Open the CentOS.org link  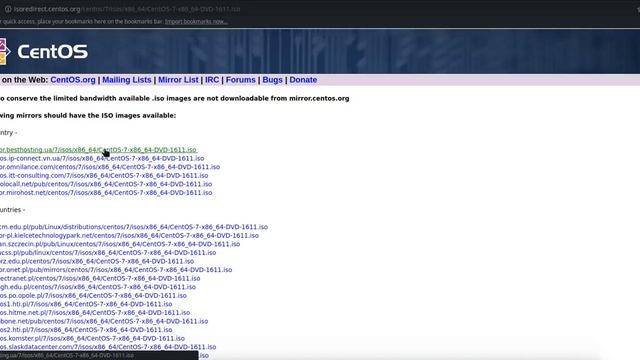tap(73, 80)
